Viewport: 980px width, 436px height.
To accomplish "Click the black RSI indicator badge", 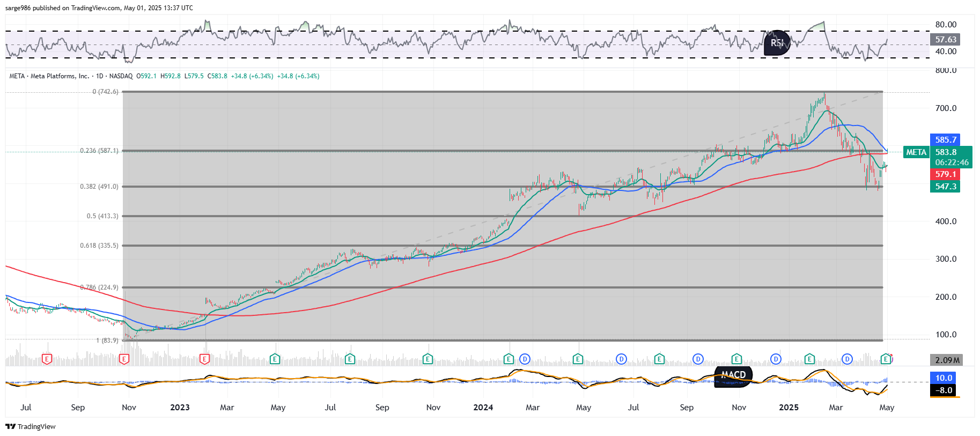I will pyautogui.click(x=777, y=43).
